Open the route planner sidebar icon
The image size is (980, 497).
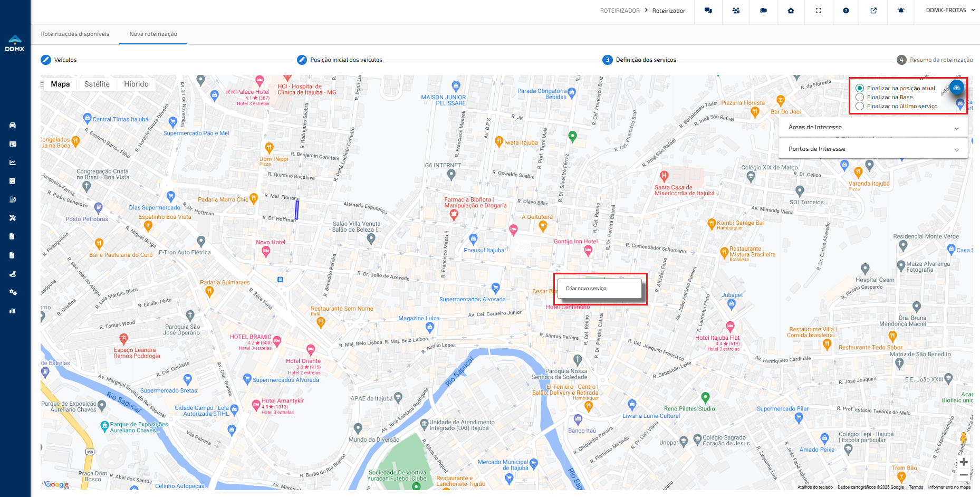13,274
